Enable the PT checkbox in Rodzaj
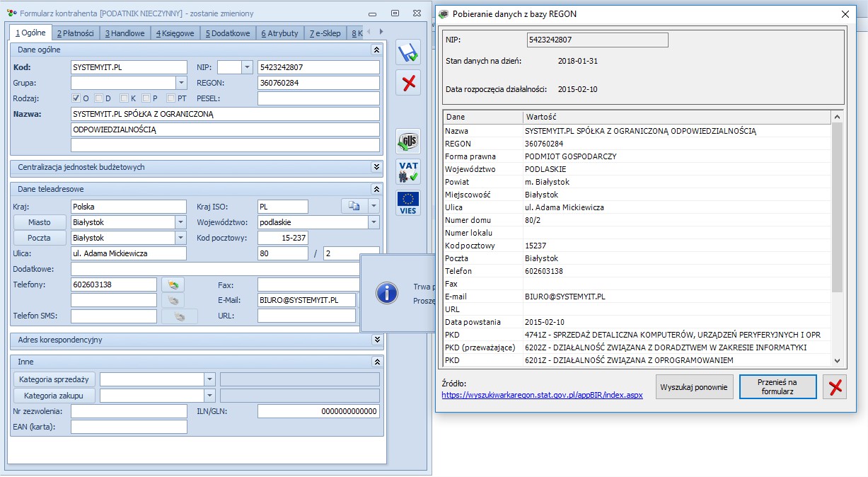This screenshot has width=868, height=477. click(170, 98)
